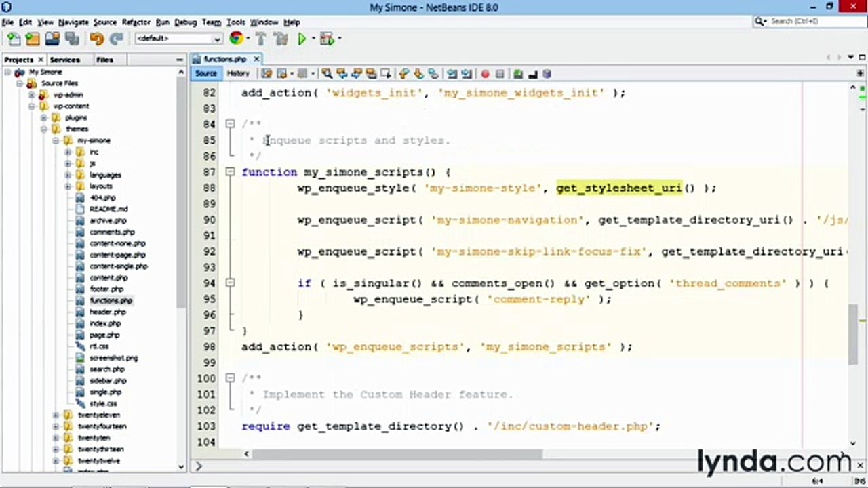Run the project with green play icon
The image size is (868, 488).
pyautogui.click(x=302, y=39)
